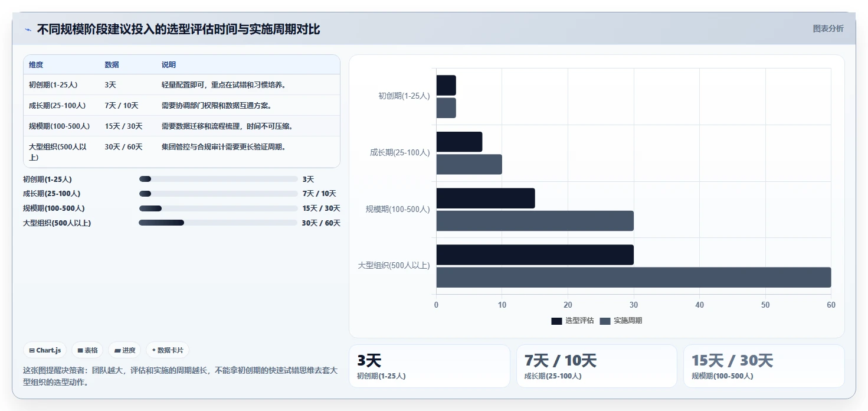Click table value 15天 / 30天

123,126
